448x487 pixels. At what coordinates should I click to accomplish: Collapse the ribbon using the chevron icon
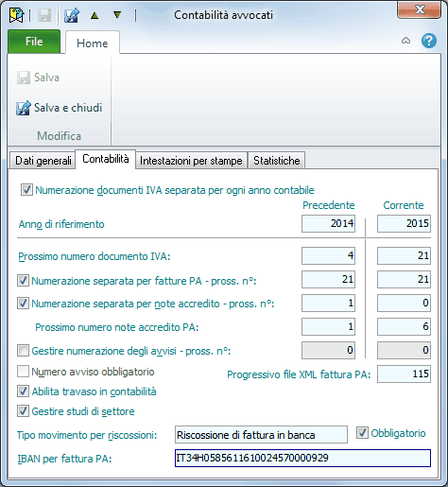click(405, 41)
